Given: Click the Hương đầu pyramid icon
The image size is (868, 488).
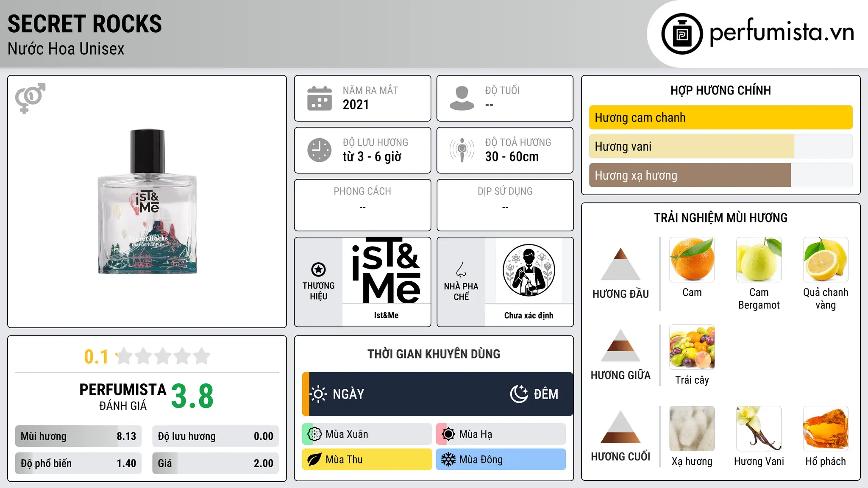Looking at the screenshot, I should (x=620, y=263).
